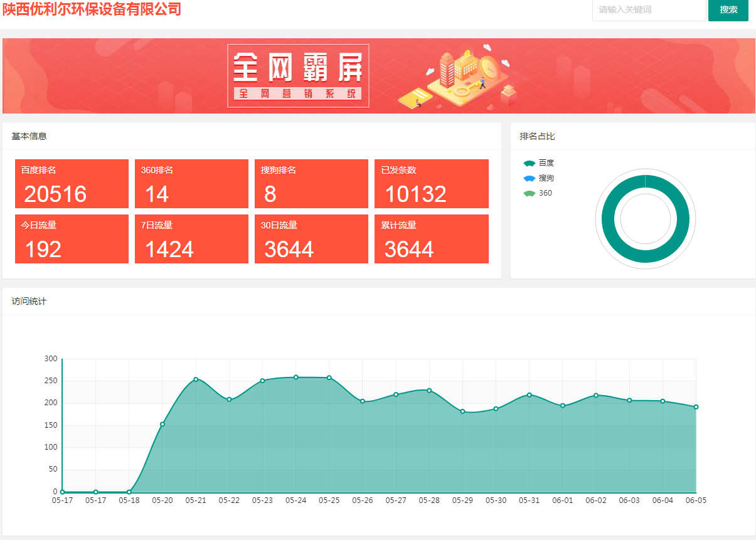The width and height of the screenshot is (756, 540).
Task: Select the 05-20 data point on chart
Action: (162, 424)
